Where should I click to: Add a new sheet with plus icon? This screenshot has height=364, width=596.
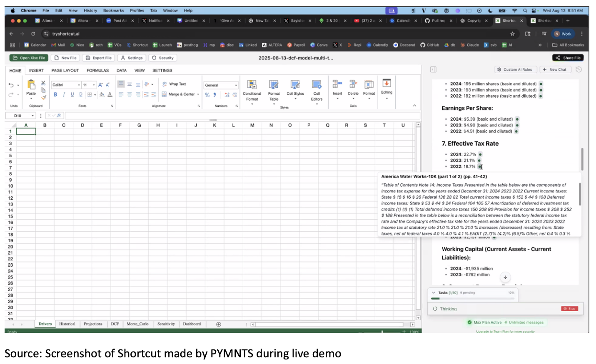219,324
